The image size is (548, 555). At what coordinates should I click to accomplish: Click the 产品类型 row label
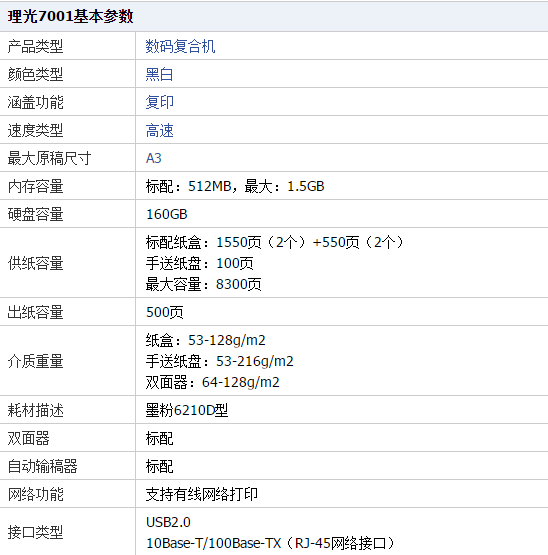35,46
